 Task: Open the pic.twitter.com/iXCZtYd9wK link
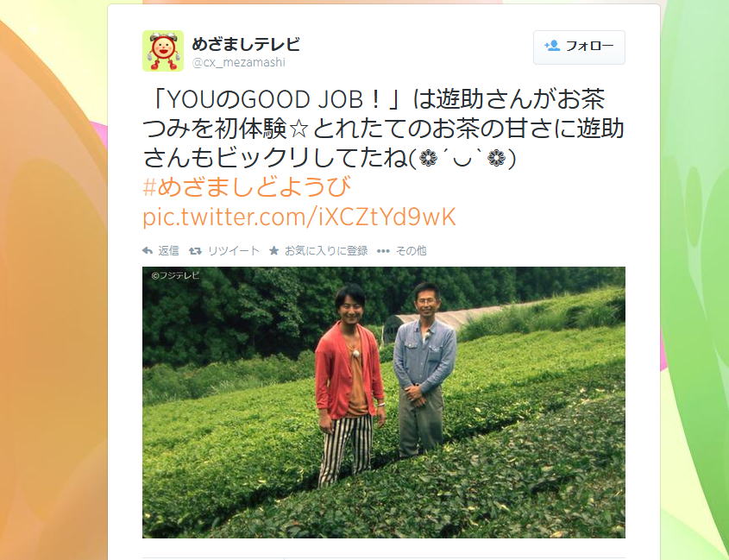(299, 217)
